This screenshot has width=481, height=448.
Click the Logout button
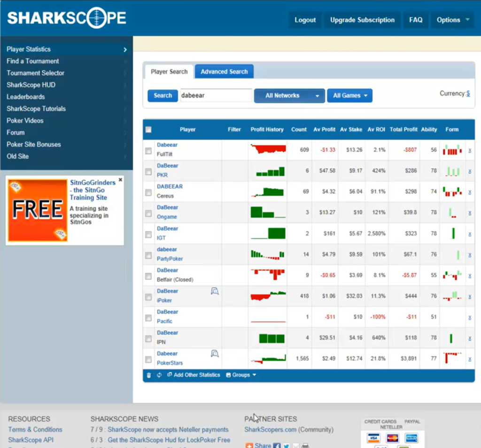click(x=305, y=20)
